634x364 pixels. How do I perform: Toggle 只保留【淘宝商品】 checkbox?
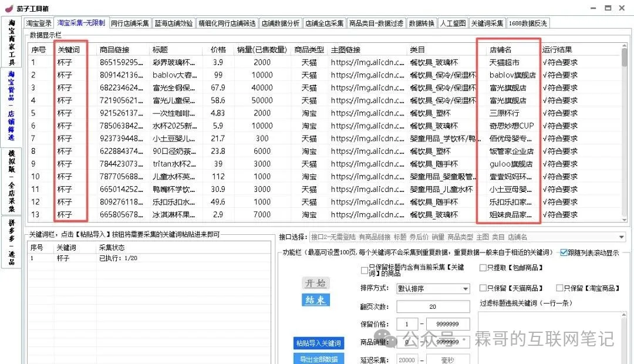coord(560,288)
